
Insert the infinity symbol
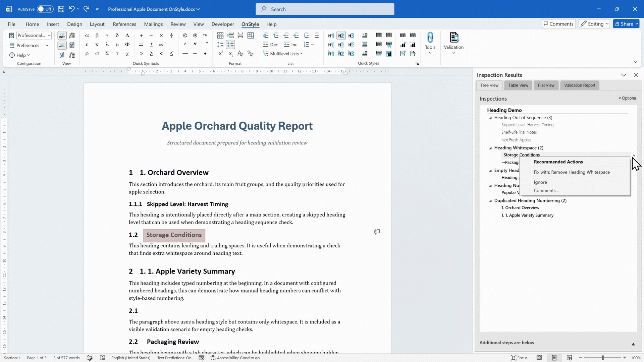point(161,45)
